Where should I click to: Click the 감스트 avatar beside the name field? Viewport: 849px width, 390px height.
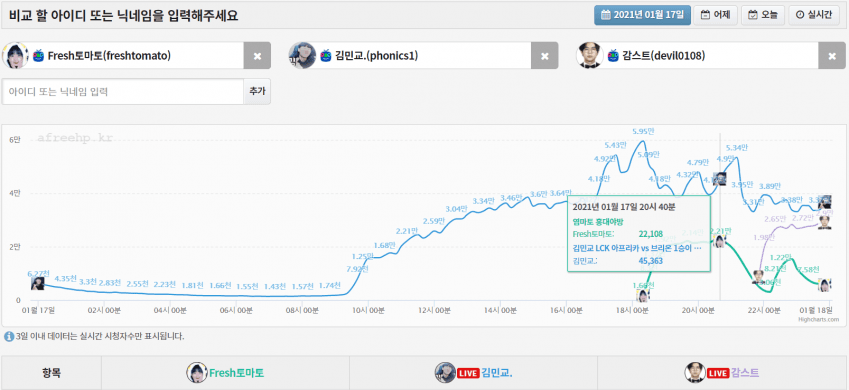click(x=590, y=55)
